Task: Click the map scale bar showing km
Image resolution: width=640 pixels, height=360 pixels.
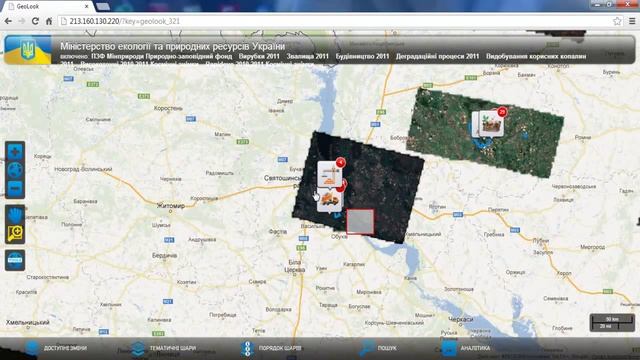Action: click(x=612, y=322)
